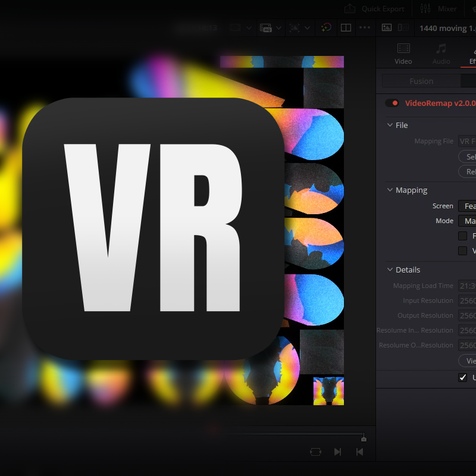The width and height of the screenshot is (476, 476).
Task: Switch to the Fusion effects tab
Action: pos(421,81)
